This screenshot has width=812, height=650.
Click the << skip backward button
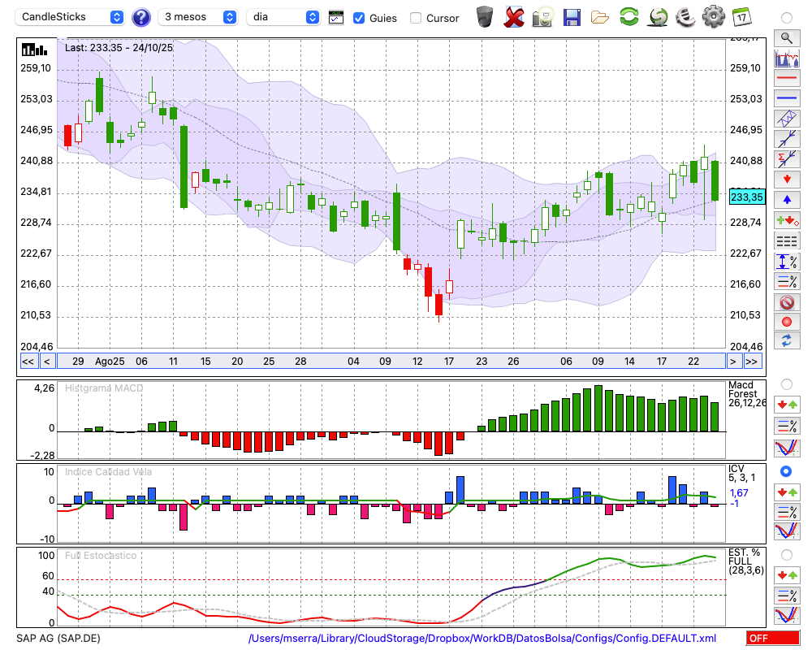pos(28,362)
